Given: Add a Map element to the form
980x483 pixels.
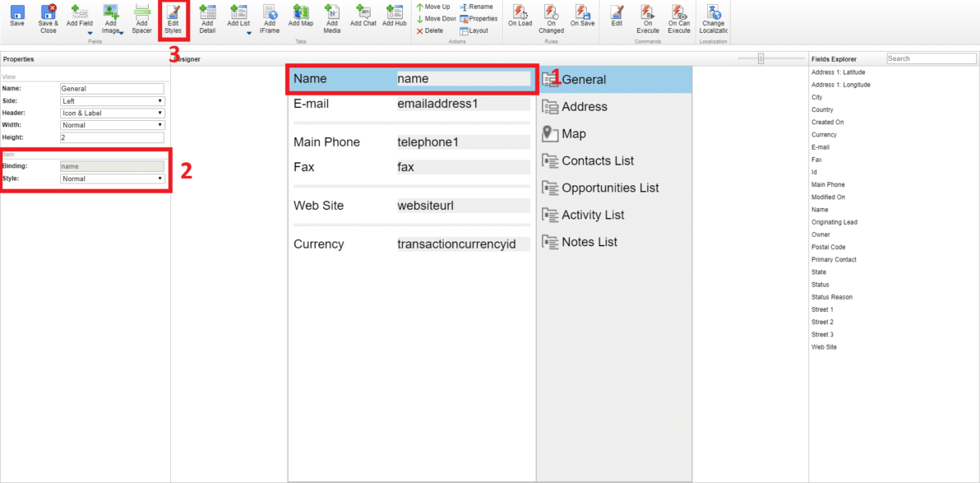Looking at the screenshot, I should click(301, 16).
